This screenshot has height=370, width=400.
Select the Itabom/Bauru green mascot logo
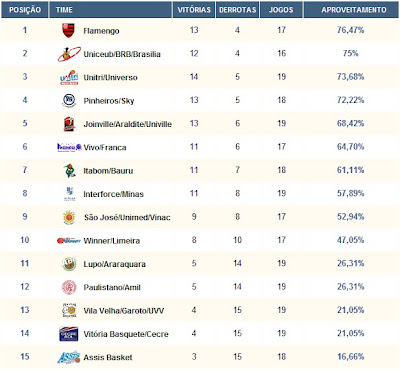(70, 171)
